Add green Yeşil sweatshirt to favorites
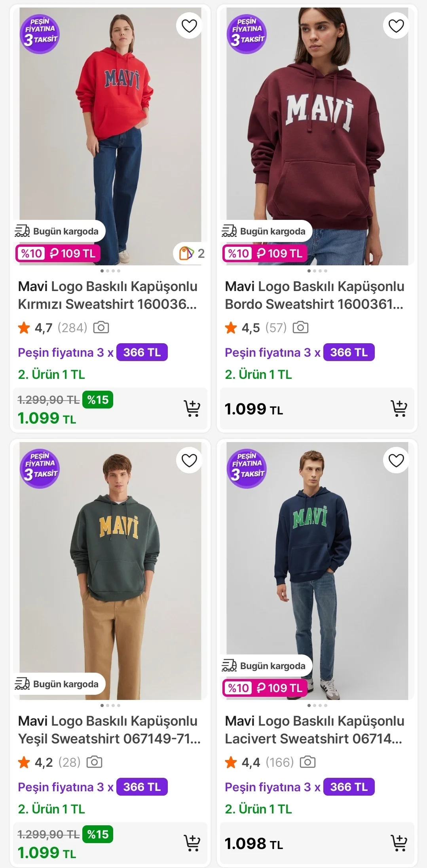This screenshot has width=427, height=868. pyautogui.click(x=189, y=461)
